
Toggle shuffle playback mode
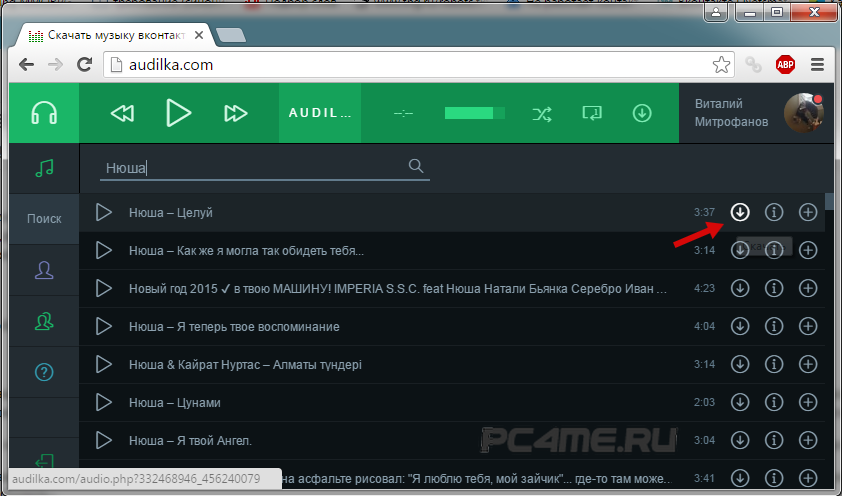541,113
